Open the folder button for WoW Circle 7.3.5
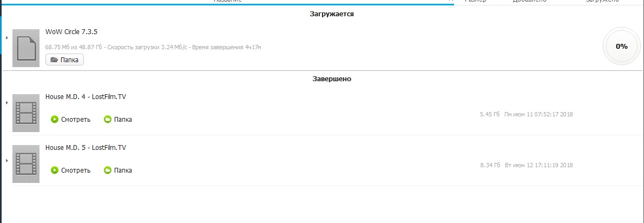Image resolution: width=644 pixels, height=223 pixels. (x=64, y=60)
